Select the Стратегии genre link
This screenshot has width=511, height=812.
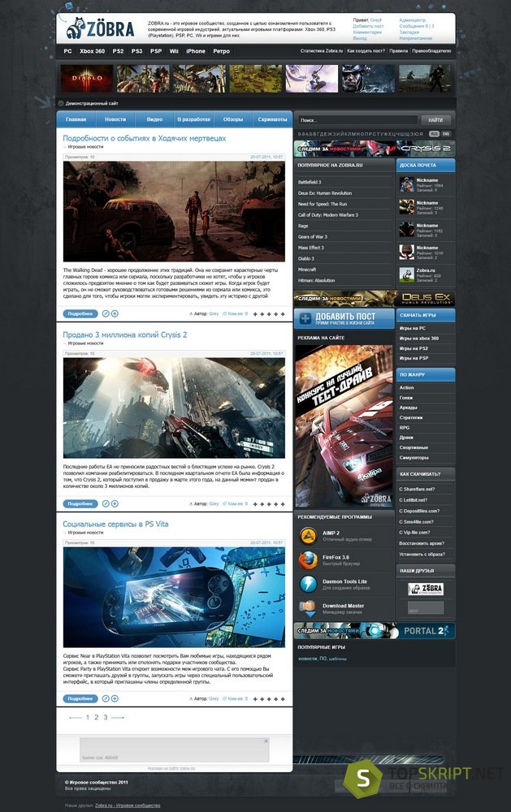[x=411, y=417]
